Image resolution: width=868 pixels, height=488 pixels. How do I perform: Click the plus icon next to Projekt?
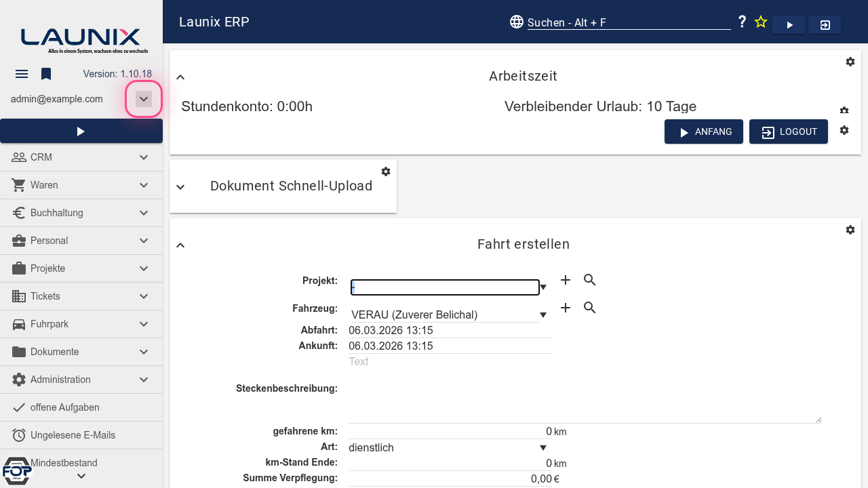point(566,280)
